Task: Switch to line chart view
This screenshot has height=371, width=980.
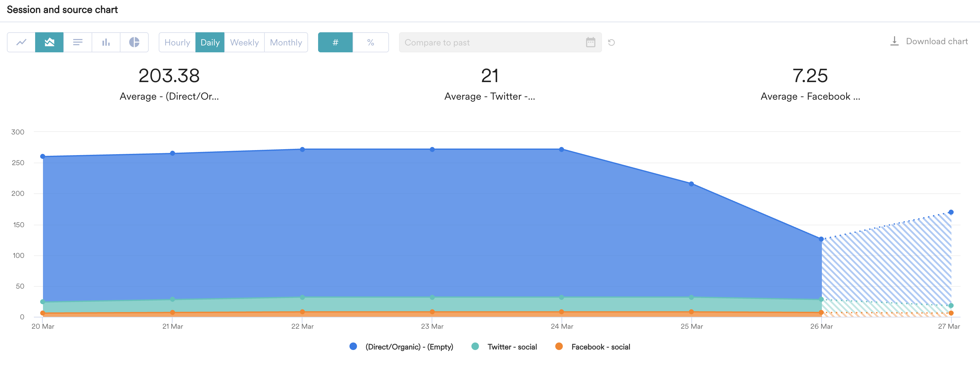Action: (x=21, y=42)
